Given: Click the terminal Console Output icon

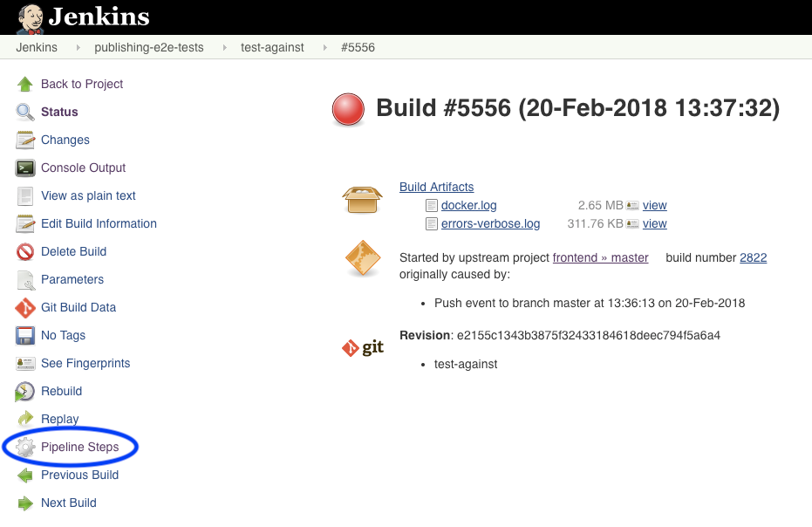Looking at the screenshot, I should (x=24, y=168).
